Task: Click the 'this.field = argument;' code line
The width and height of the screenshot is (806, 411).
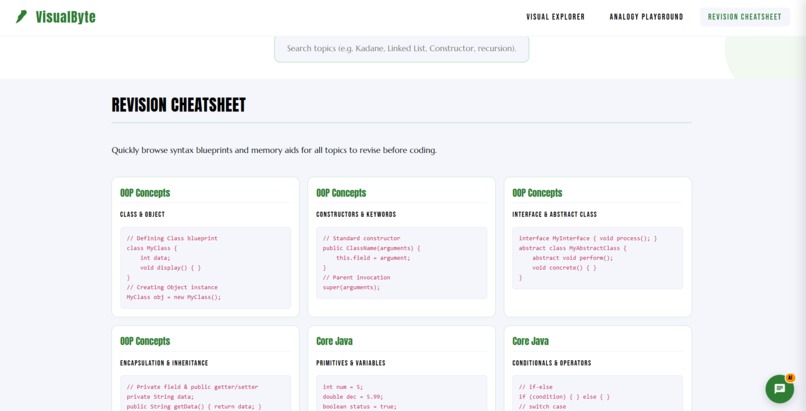Action: [x=373, y=258]
